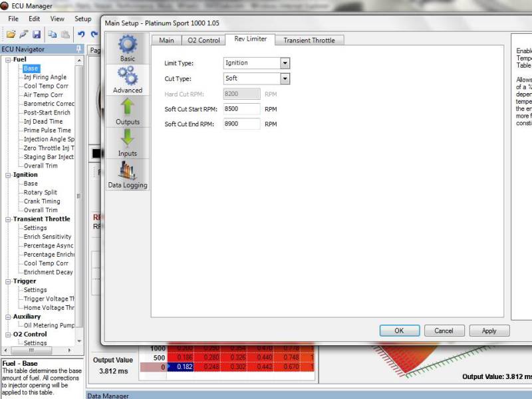Select Overall Trim under Ignition
This screenshot has width=532, height=399.
(41, 210)
